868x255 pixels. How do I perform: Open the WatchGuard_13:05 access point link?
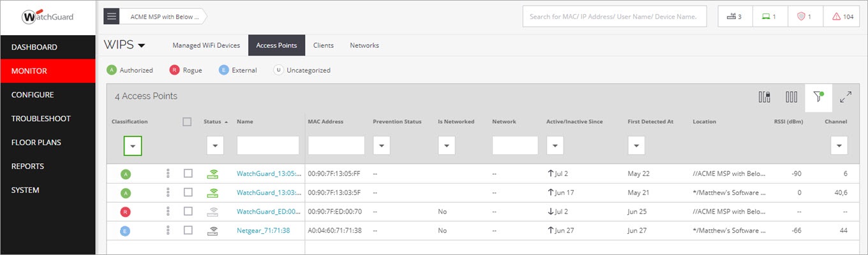click(x=269, y=173)
